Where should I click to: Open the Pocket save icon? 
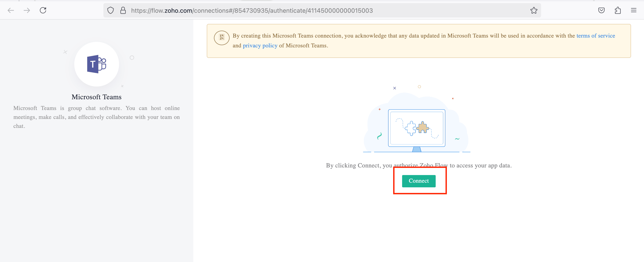601,10
